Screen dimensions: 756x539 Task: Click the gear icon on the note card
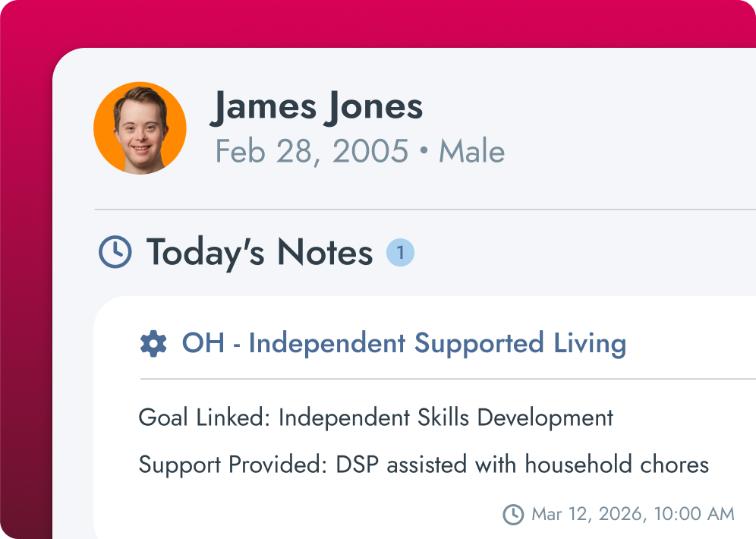[153, 344]
